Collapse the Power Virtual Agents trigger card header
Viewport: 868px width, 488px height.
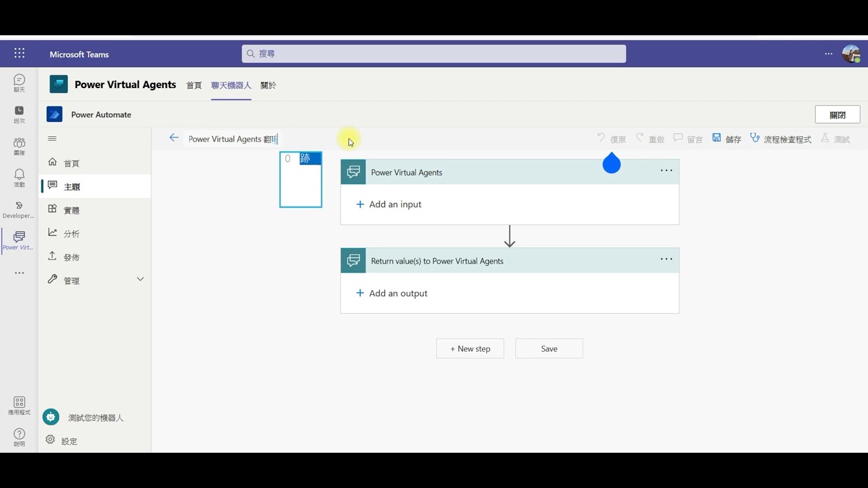(509, 172)
